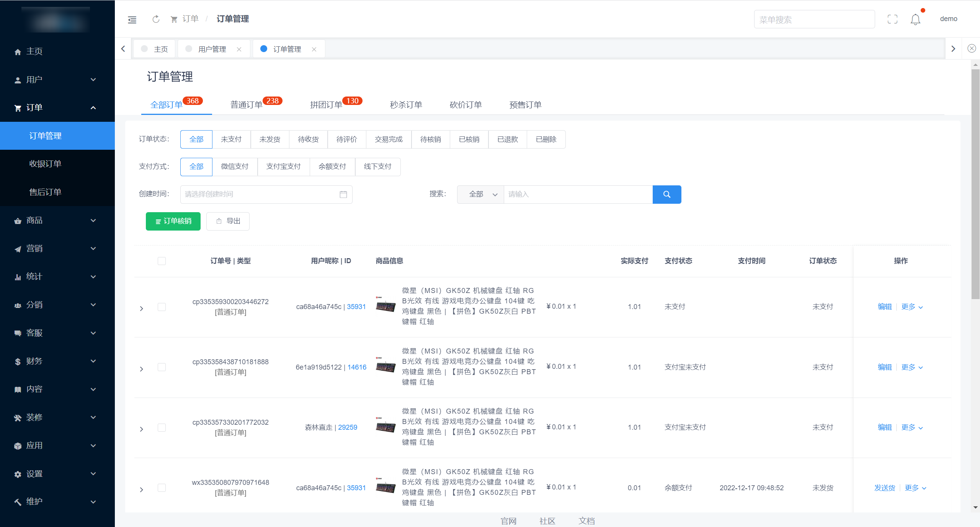980x527 pixels.
Task: Expand row for order cp335359300203446272
Action: click(x=142, y=309)
